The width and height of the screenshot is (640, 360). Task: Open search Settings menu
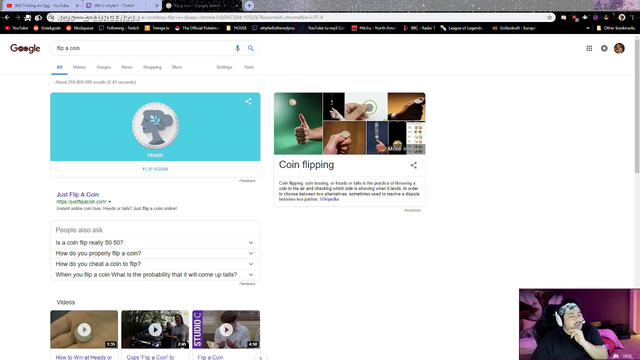click(x=224, y=67)
